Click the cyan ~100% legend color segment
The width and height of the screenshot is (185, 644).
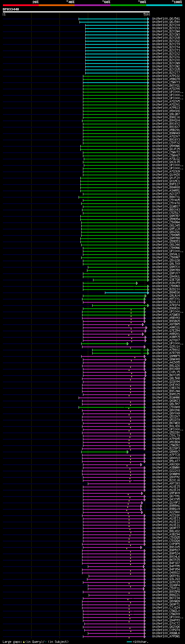click(x=164, y=5)
